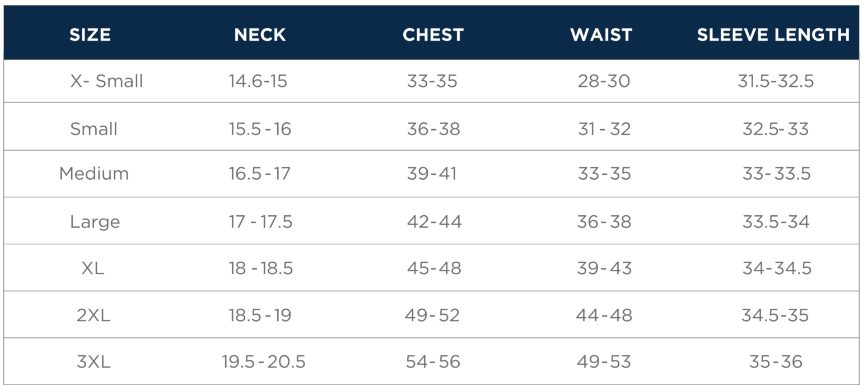Click the WAIST column header
Image resolution: width=868 pixels, height=385 pixels.
pyautogui.click(x=601, y=35)
